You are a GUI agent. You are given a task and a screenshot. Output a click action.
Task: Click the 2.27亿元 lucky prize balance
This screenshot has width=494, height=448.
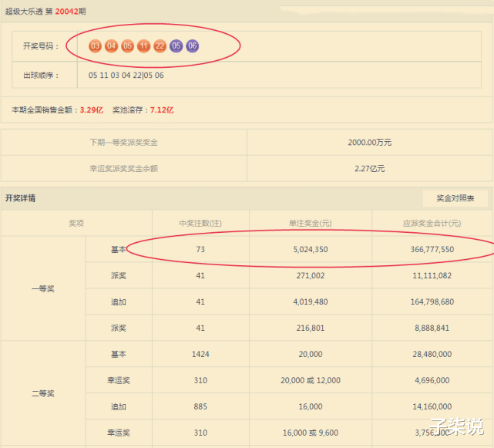[x=370, y=169]
